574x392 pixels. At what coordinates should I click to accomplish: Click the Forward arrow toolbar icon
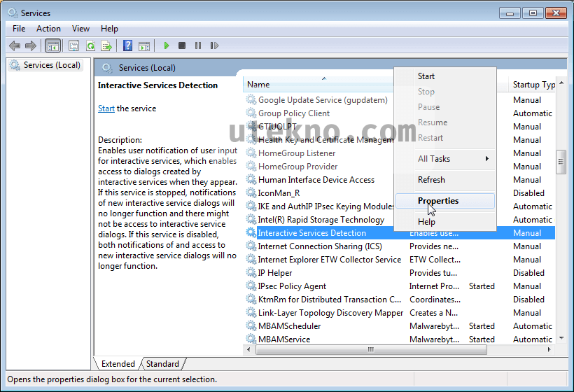click(x=30, y=45)
